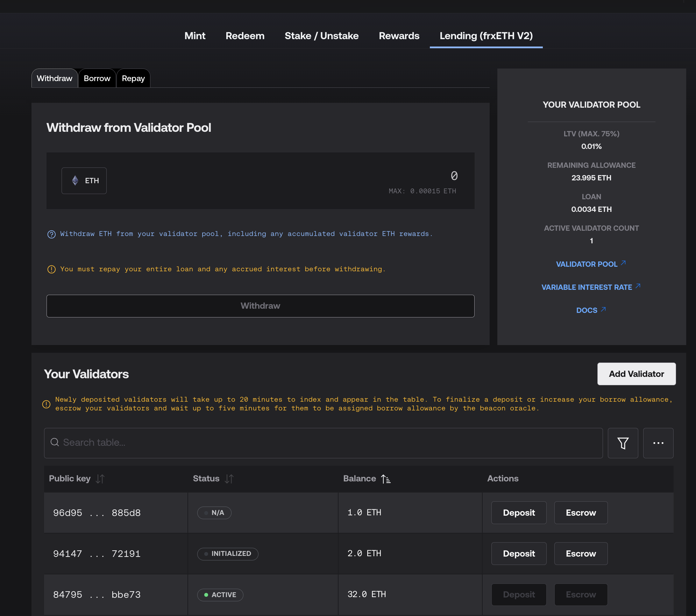
Task: Toggle Balance ascending sort icon
Action: [386, 479]
